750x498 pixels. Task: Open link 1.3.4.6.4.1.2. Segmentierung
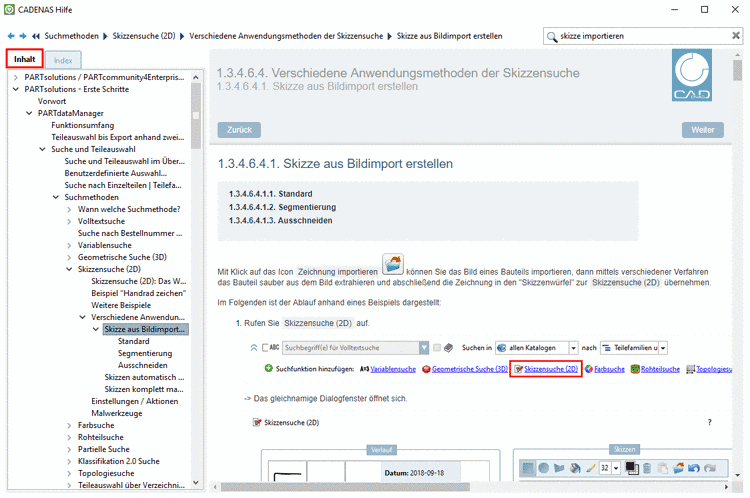[x=282, y=207]
